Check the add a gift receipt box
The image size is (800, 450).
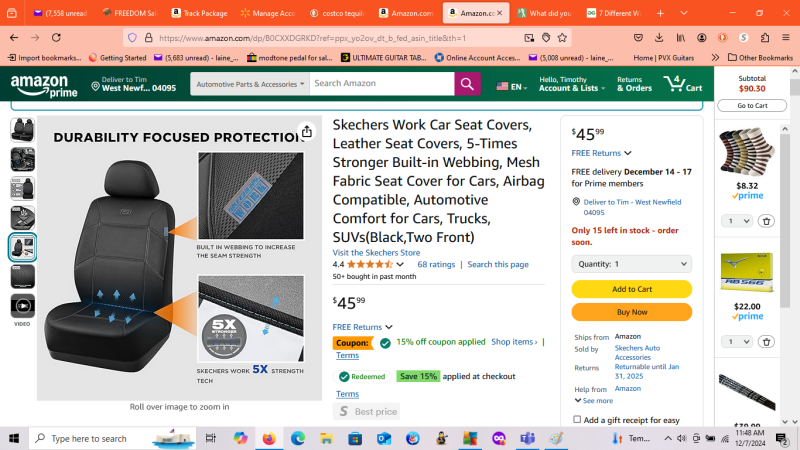578,420
